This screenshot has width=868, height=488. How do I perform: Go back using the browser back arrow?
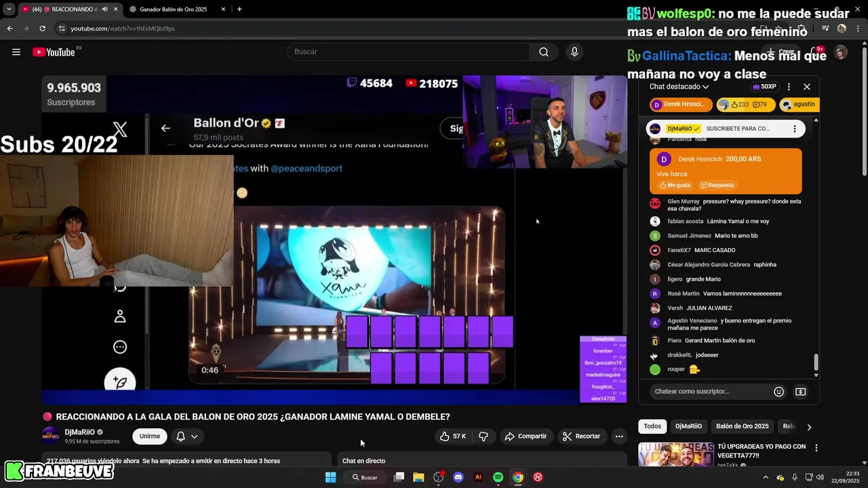[9, 28]
